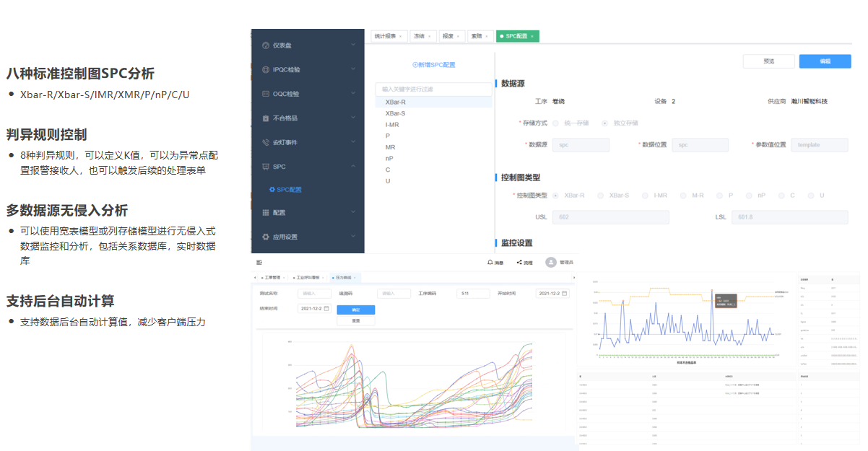The width and height of the screenshot is (868, 451).
Task: Click the 配置 grid icon in sidebar
Action: 266,212
